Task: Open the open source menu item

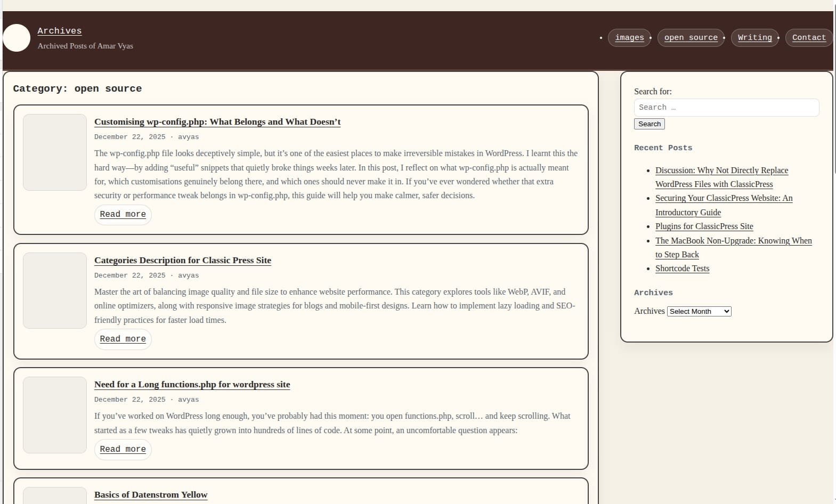Action: coord(691,38)
